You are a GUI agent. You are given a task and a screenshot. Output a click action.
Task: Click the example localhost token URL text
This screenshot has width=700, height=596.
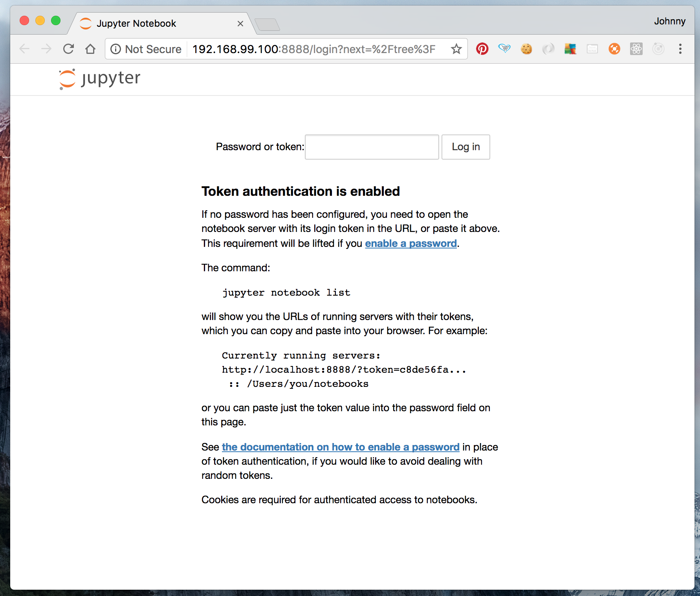(x=344, y=370)
